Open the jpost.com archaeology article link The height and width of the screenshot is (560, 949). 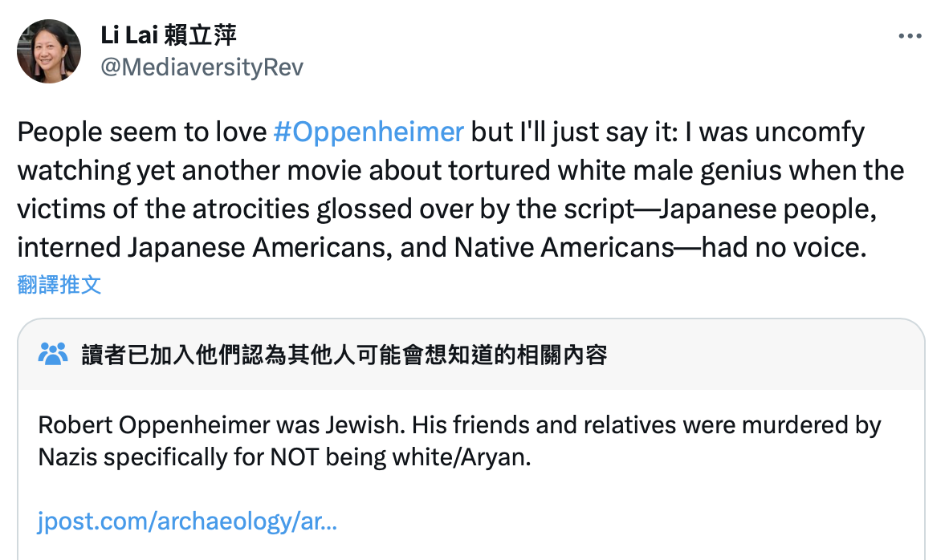187,521
